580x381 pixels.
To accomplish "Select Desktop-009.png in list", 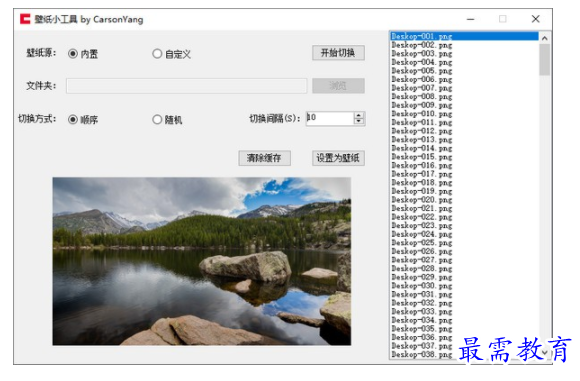I will click(422, 105).
